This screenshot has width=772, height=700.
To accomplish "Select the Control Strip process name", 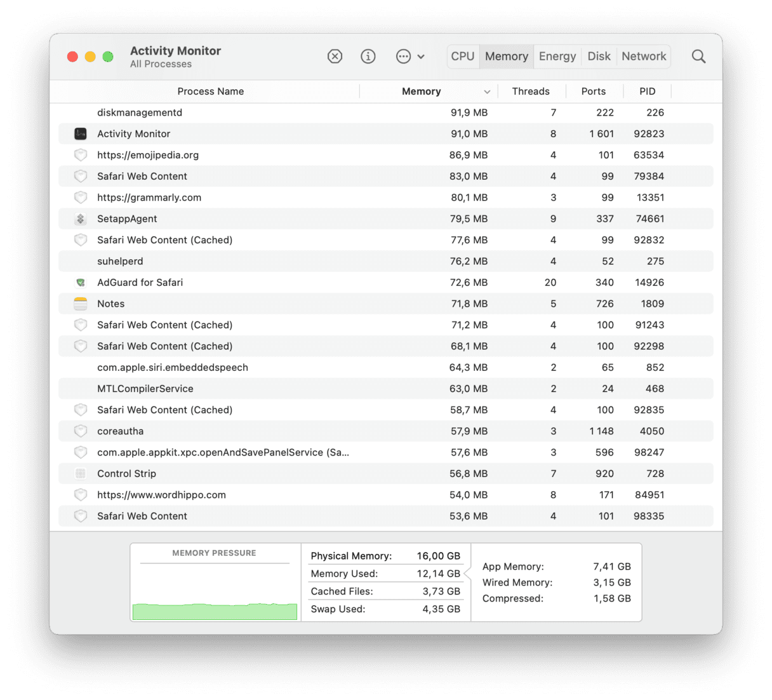I will click(x=126, y=474).
